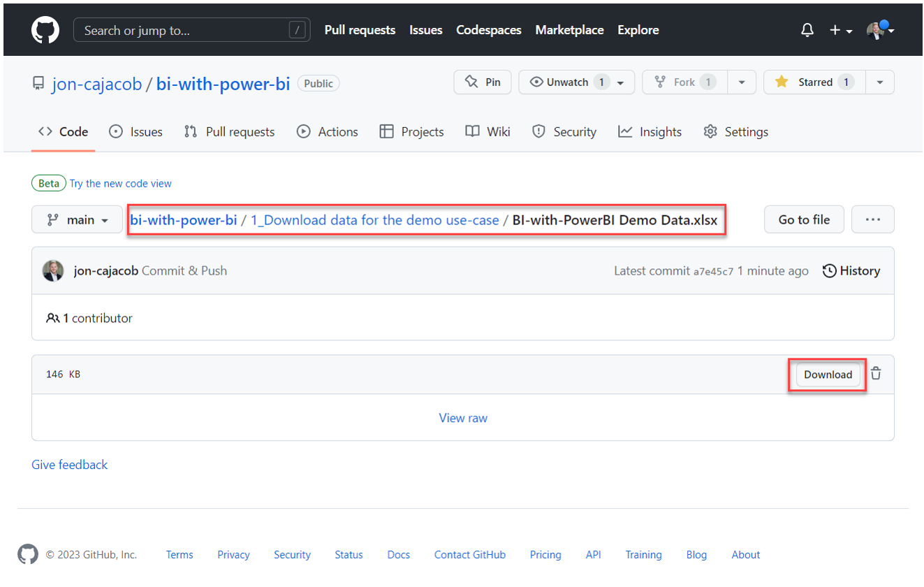Screen dimensions: 924x587
Task: Click the Starred button
Action: coord(814,82)
